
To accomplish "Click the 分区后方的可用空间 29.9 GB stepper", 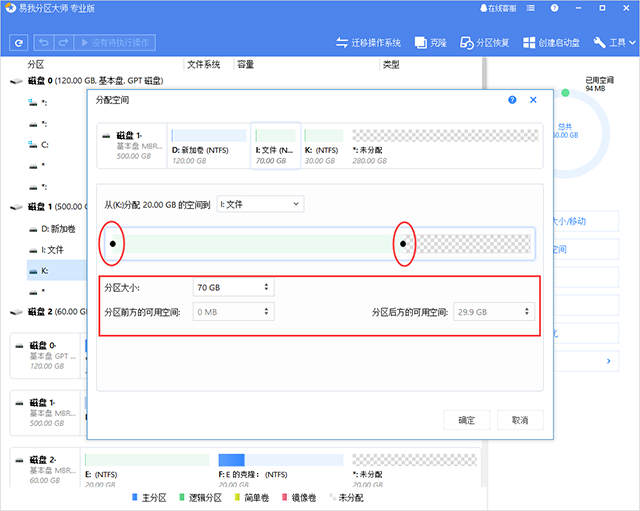I will point(527,312).
